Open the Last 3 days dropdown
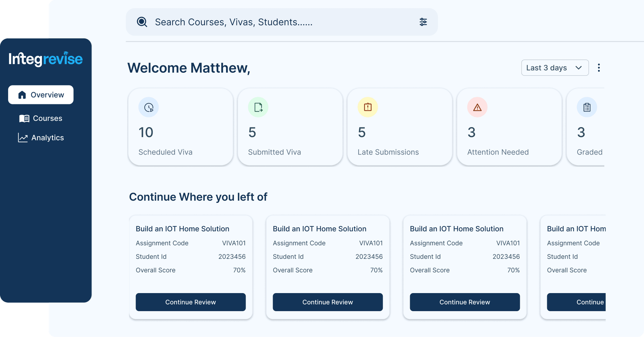Screen dimensions: 644x337 tap(555, 67)
